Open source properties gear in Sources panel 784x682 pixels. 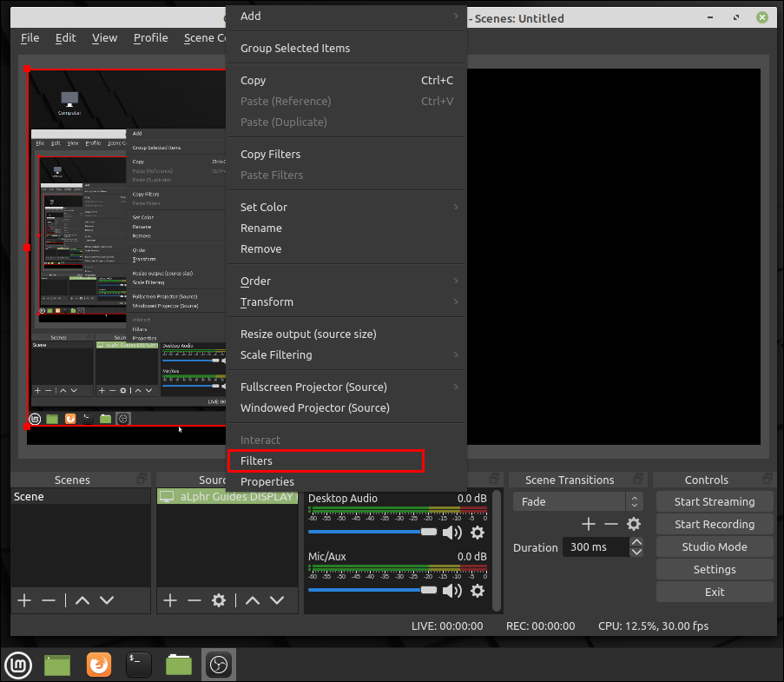pos(219,600)
